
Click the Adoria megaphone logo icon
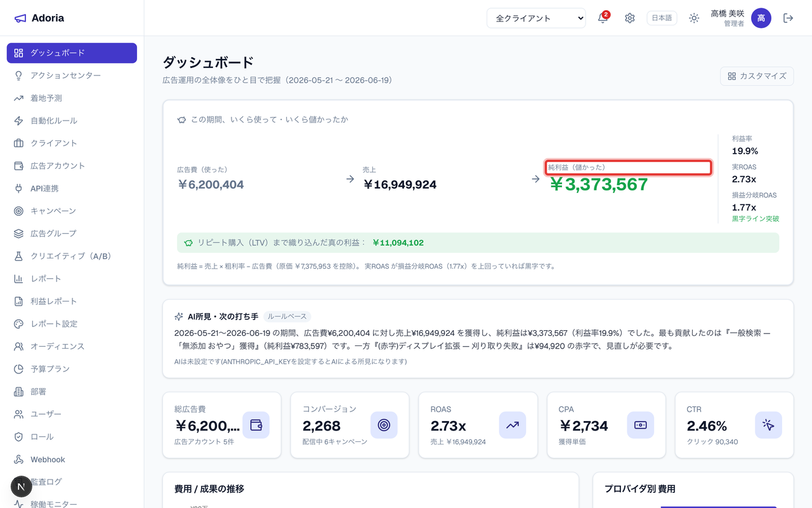point(20,18)
